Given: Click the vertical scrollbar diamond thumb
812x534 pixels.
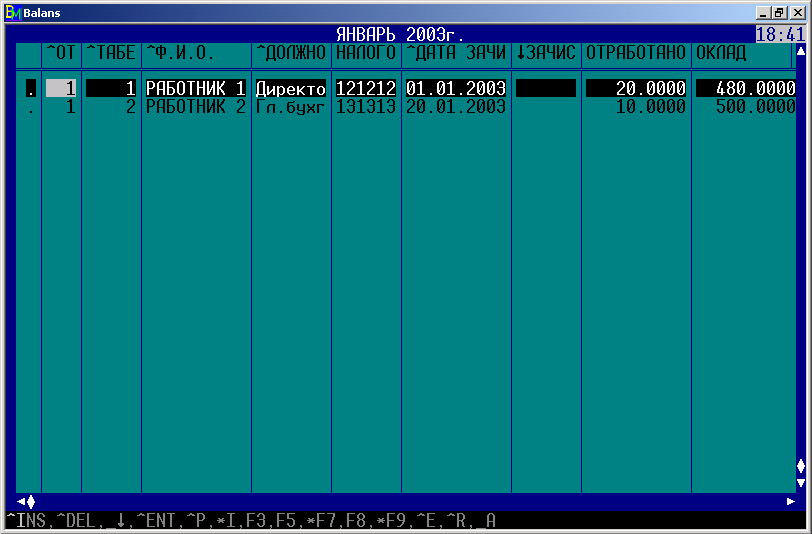Looking at the screenshot, I should 801,466.
